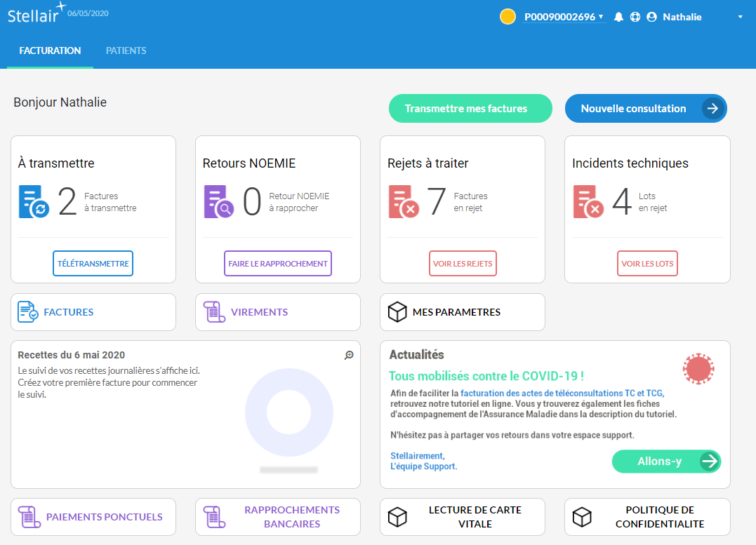Click the TÉLÉTRANSMETTRE button

[93, 264]
